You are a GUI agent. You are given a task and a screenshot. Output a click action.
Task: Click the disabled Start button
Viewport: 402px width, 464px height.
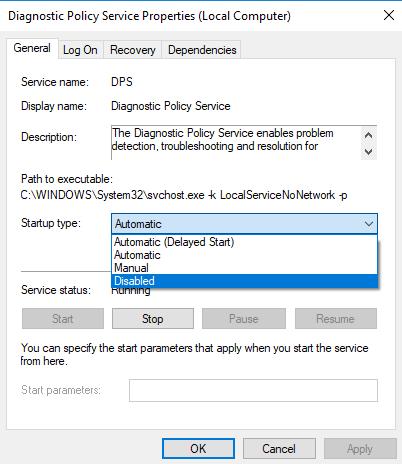click(x=63, y=319)
